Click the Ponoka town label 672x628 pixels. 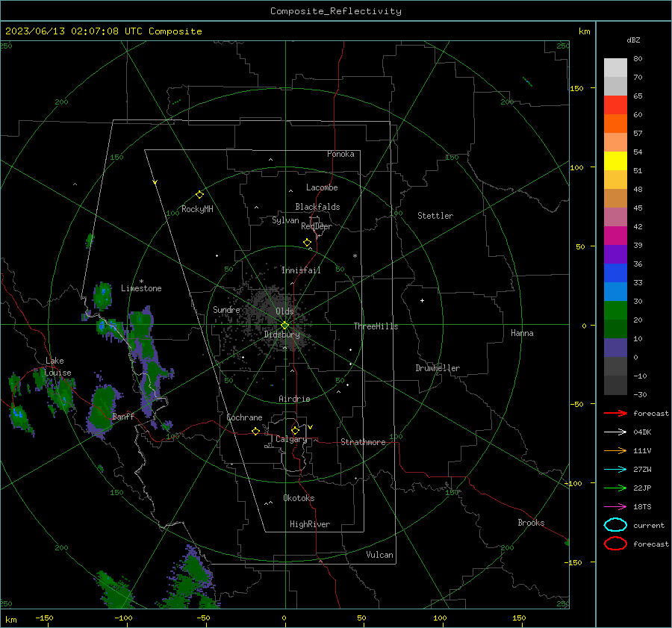pos(340,154)
